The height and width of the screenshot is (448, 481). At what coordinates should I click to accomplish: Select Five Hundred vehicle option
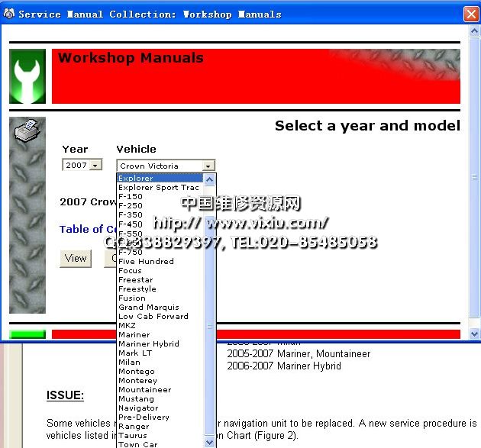point(146,261)
